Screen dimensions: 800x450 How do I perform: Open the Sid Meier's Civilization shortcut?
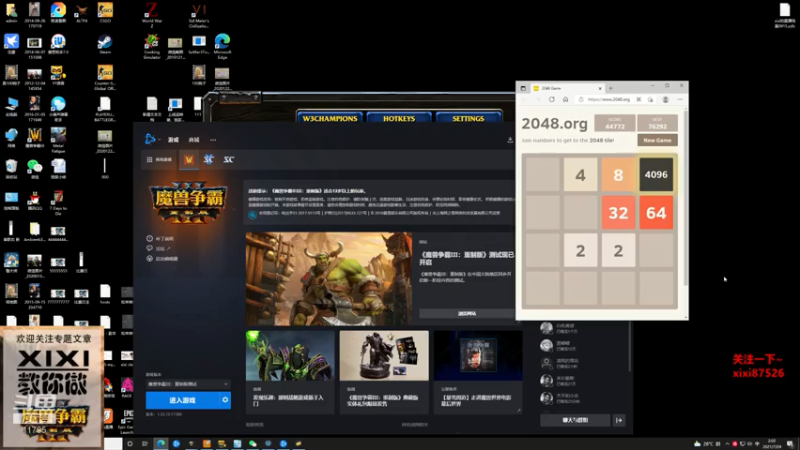[199, 14]
